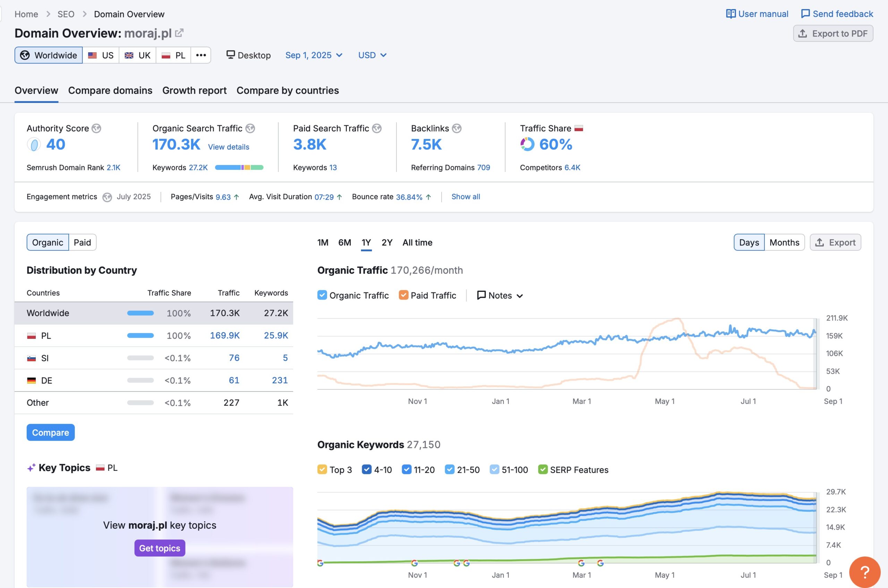This screenshot has height=588, width=888.
Task: Click the Bounce rate up arrow indicator
Action: point(428,197)
